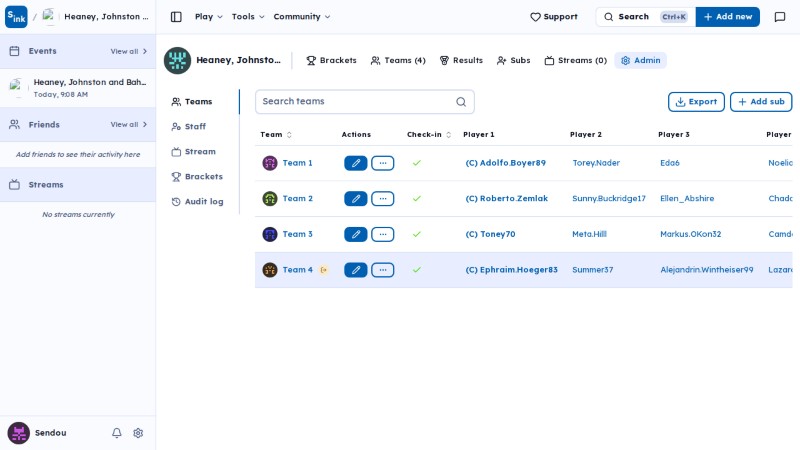
Task: Click the dropped-out icon next to Team 4
Action: (x=323, y=270)
